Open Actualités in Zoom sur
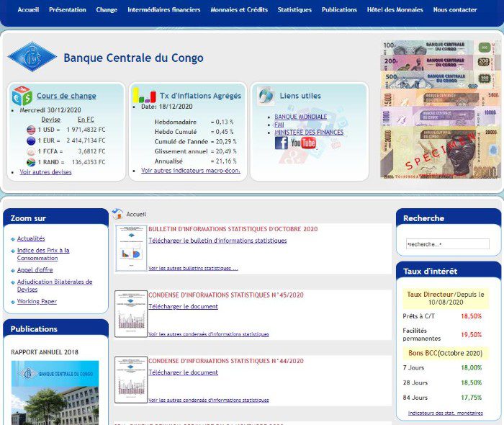This screenshot has width=504, height=425. tap(31, 238)
